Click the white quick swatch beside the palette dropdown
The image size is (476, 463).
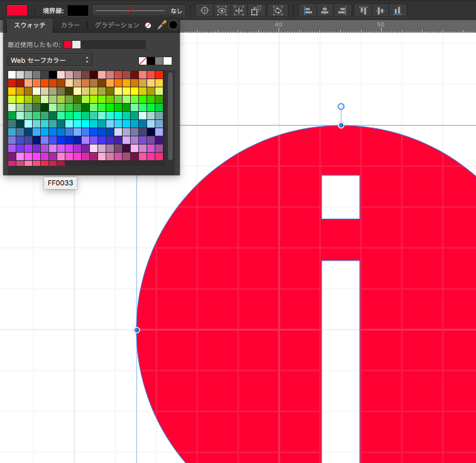click(x=167, y=61)
